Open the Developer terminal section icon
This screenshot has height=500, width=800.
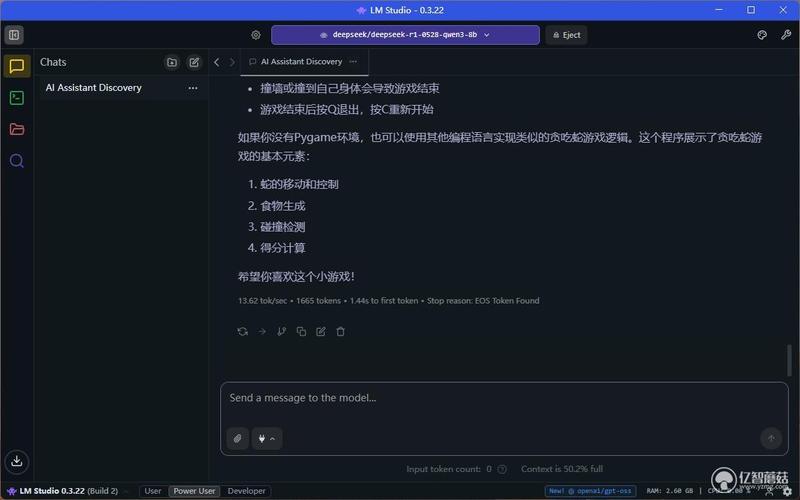[17, 97]
